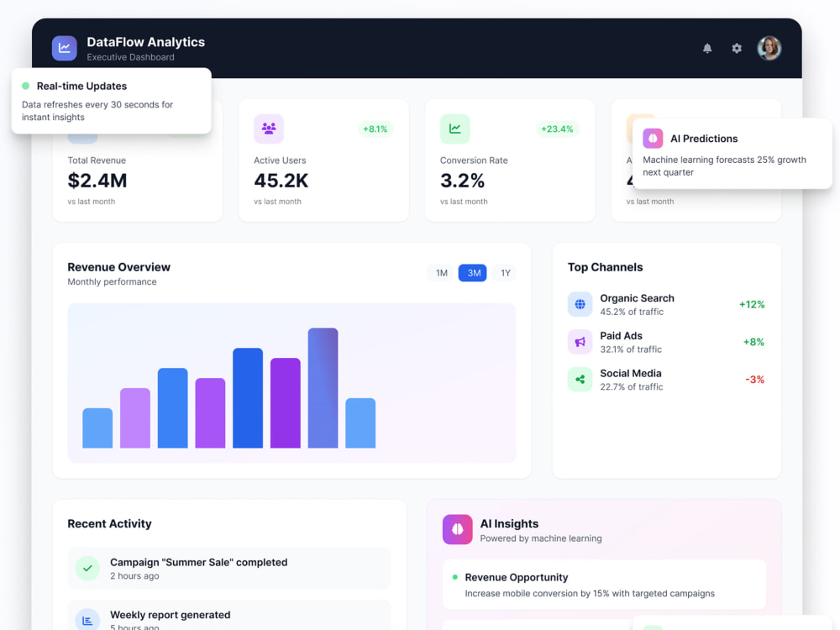Open the notifications bell
Image resolution: width=840 pixels, height=630 pixels.
pyautogui.click(x=707, y=48)
